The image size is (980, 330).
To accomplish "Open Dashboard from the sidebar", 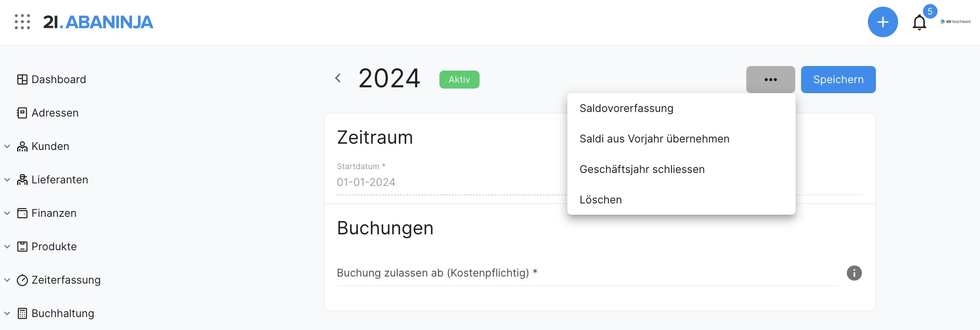I will coord(59,79).
